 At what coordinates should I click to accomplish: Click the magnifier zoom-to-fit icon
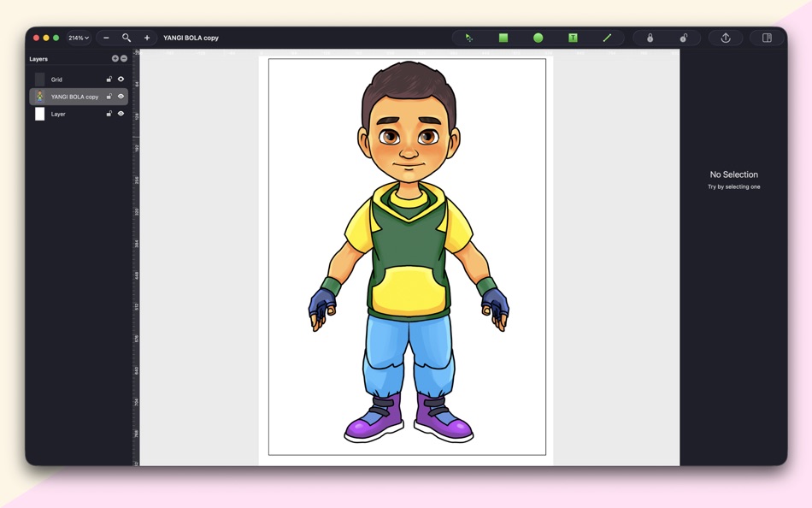coord(127,38)
